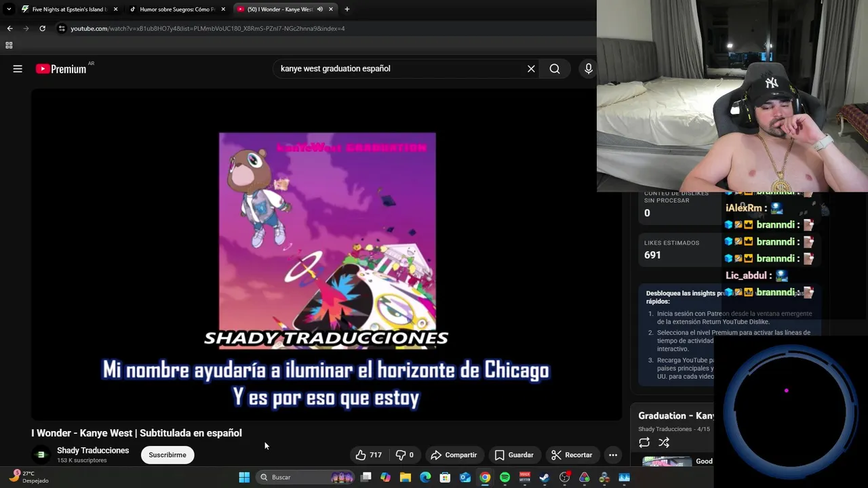Screen dimensions: 868x488
Task: Go forward in browser history
Action: [26, 28]
